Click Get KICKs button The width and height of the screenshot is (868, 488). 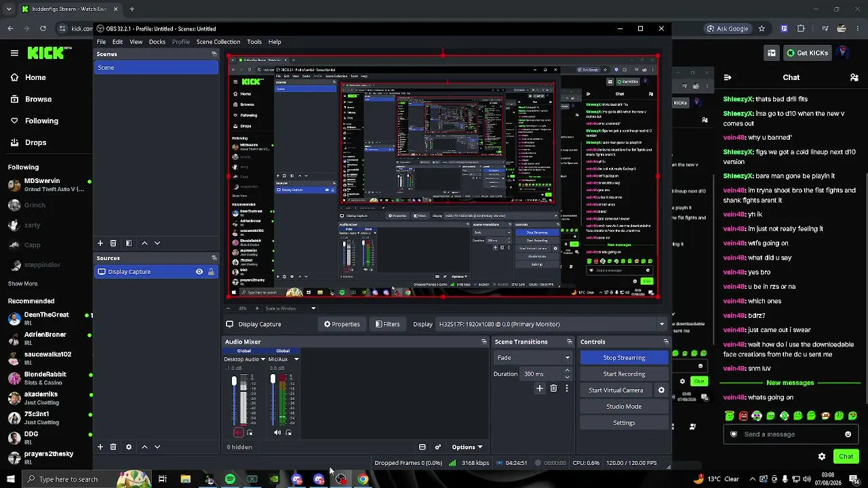click(806, 53)
